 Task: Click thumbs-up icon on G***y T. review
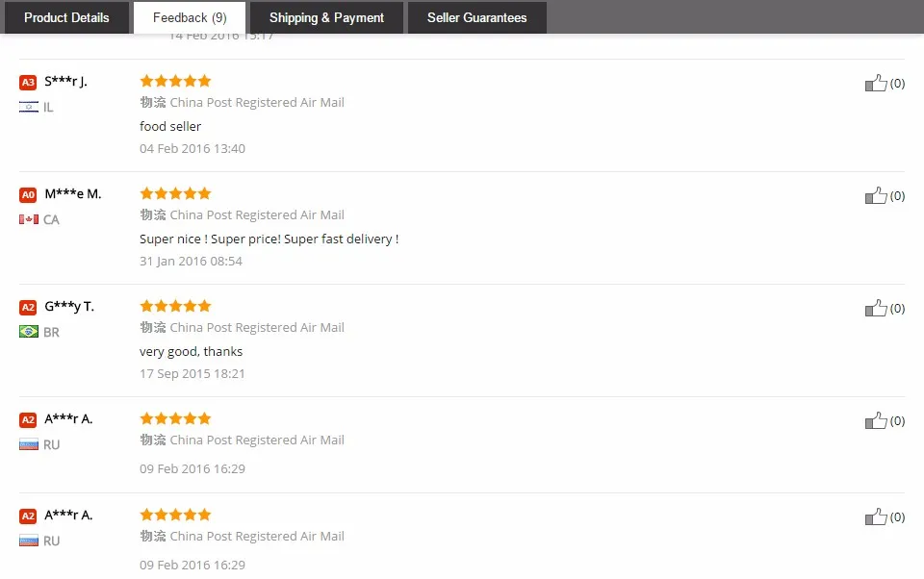(875, 309)
